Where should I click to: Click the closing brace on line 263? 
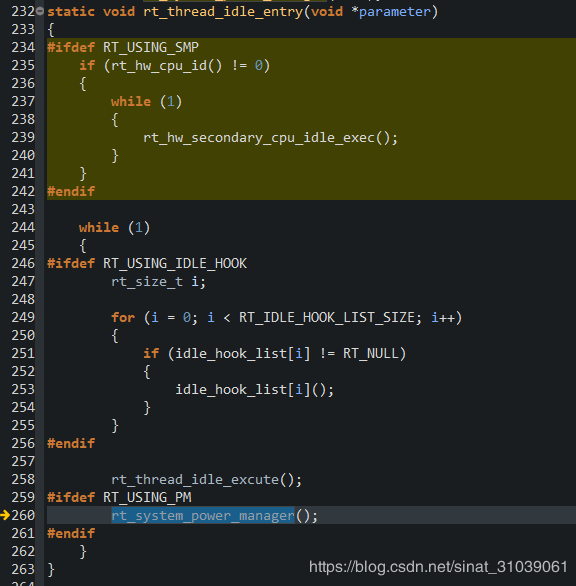point(51,570)
